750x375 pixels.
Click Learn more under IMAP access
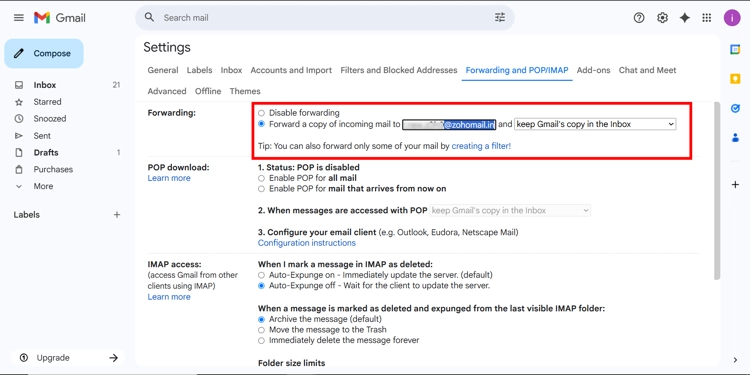[169, 297]
